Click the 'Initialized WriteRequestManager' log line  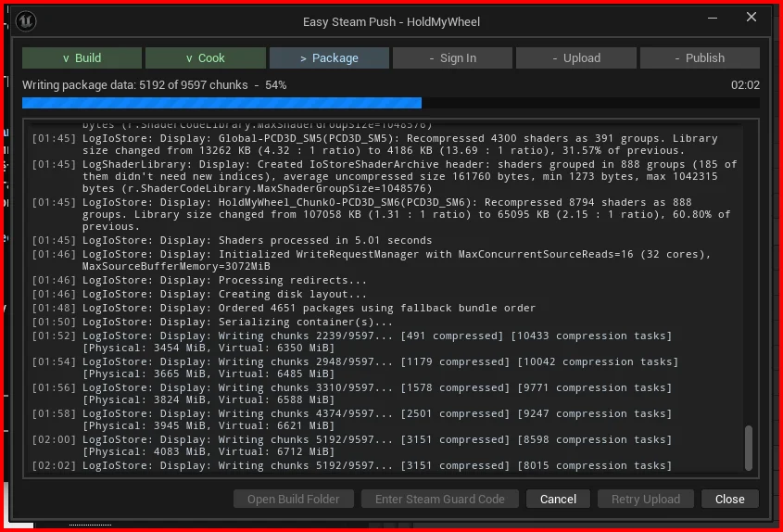(372, 260)
